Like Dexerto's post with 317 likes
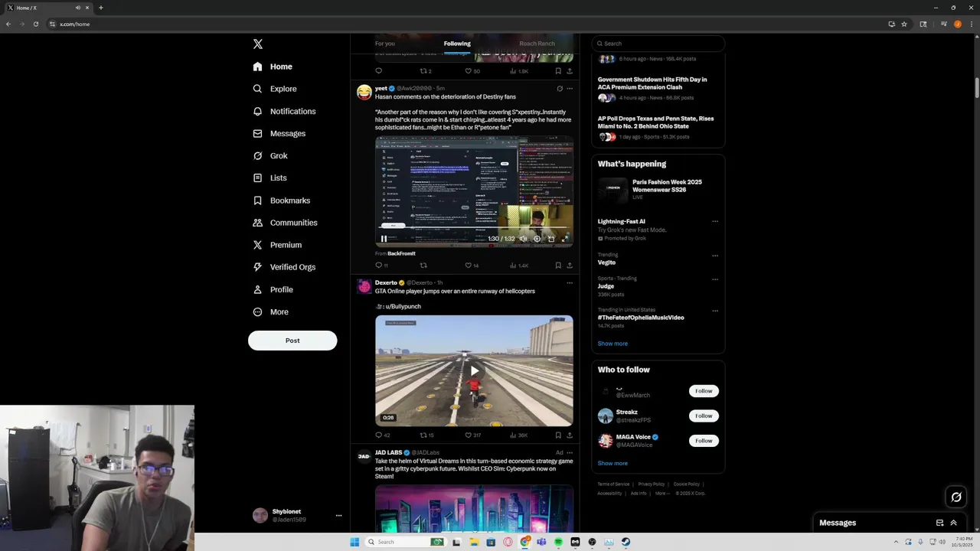980x551 pixels. coord(473,435)
